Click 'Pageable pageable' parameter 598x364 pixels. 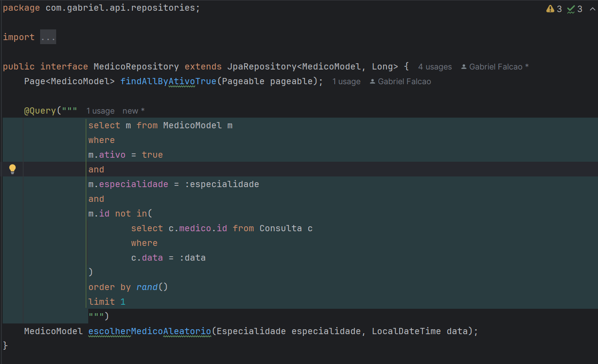pos(267,82)
